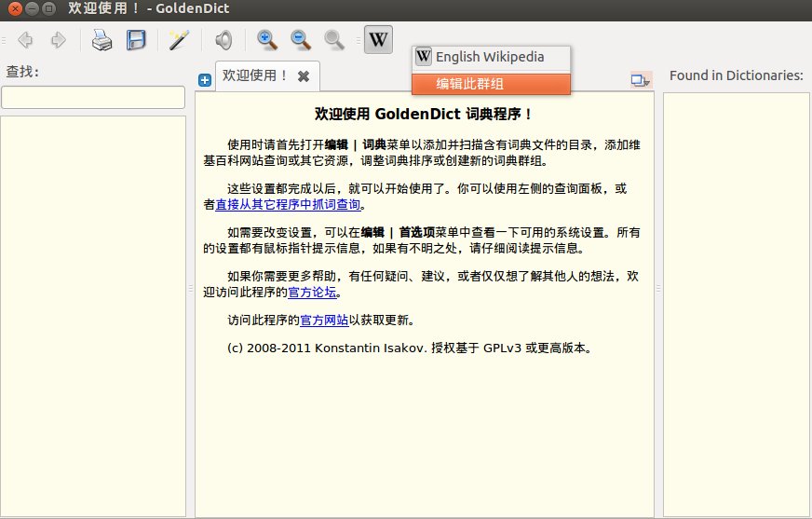The image size is (812, 519).
Task: Open the Wikipedia dictionary bar button
Action: click(379, 39)
